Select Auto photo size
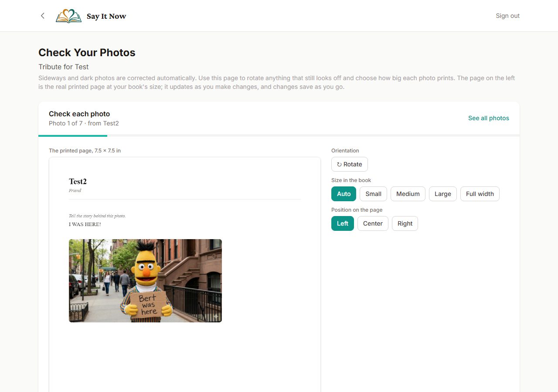The width and height of the screenshot is (558, 392). click(x=344, y=194)
